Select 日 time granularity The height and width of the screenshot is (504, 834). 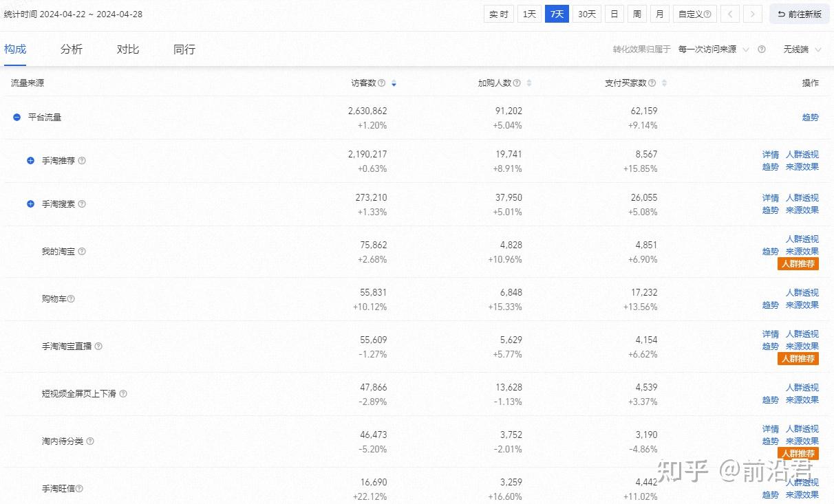coord(614,14)
